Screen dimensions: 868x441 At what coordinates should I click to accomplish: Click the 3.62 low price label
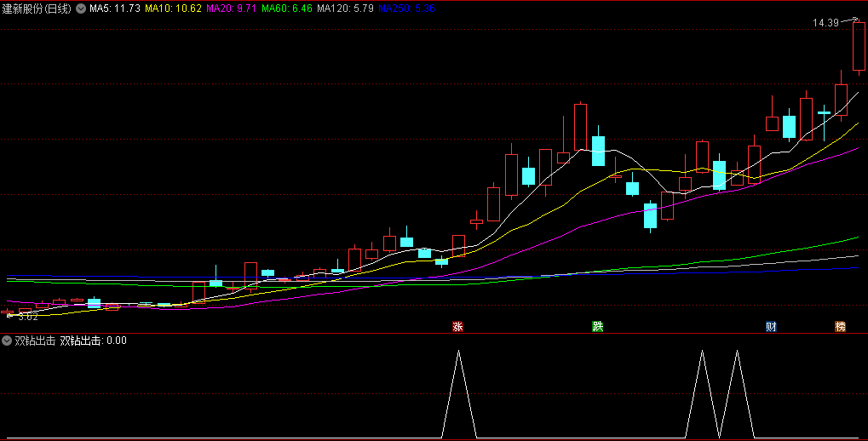pyautogui.click(x=28, y=317)
